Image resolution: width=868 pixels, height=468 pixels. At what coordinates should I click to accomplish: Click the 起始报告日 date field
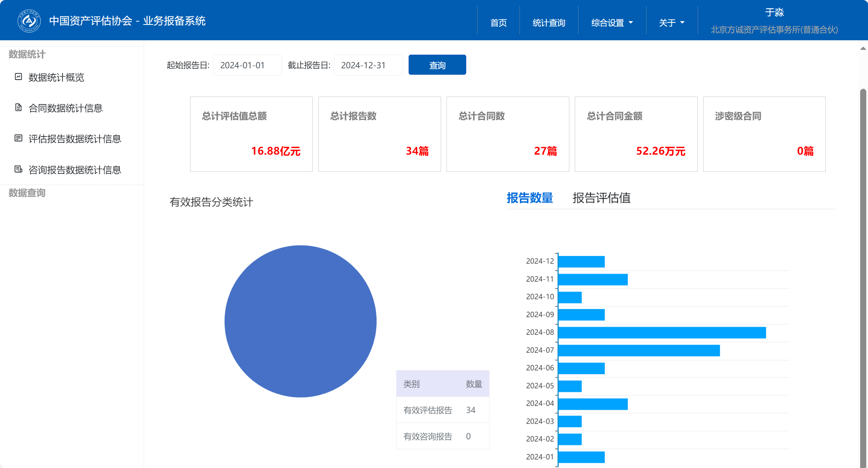(x=247, y=65)
